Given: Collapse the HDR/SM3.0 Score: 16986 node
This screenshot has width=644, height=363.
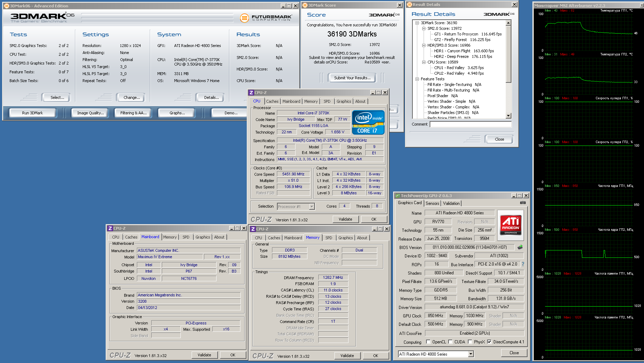Looking at the screenshot, I should click(x=424, y=45).
